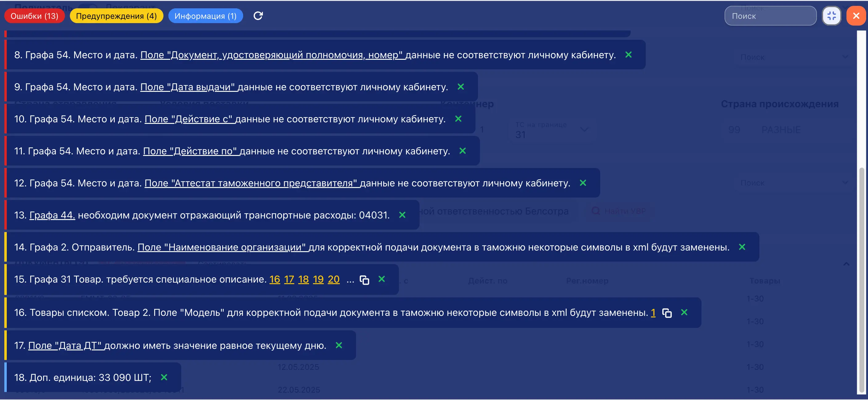
Task: Follow the Графа 44 link in message 13
Action: point(52,215)
